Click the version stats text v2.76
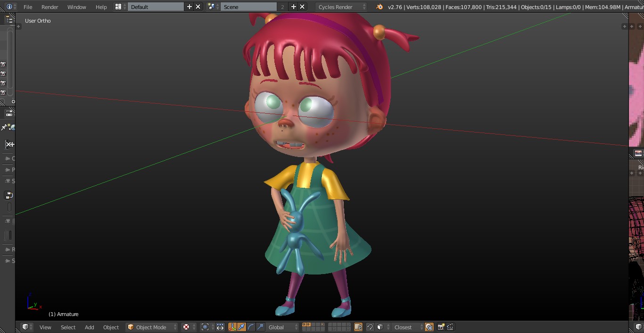 tap(396, 7)
